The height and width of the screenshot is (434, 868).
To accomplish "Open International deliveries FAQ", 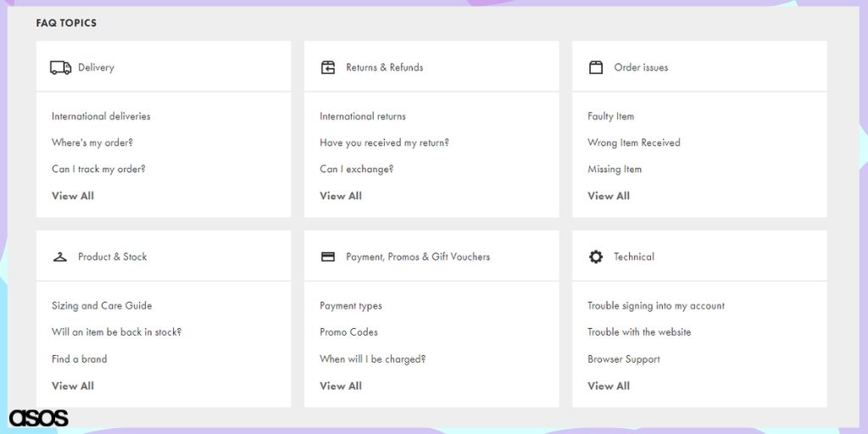I will coord(101,116).
